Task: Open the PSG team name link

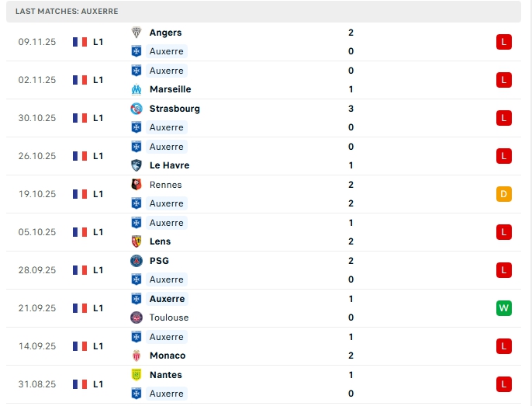Action: 159,261
